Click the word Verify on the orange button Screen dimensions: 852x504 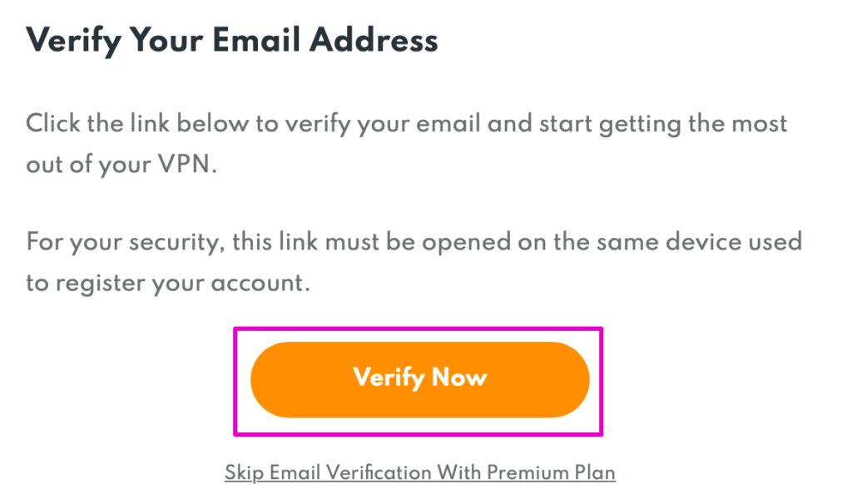click(384, 378)
